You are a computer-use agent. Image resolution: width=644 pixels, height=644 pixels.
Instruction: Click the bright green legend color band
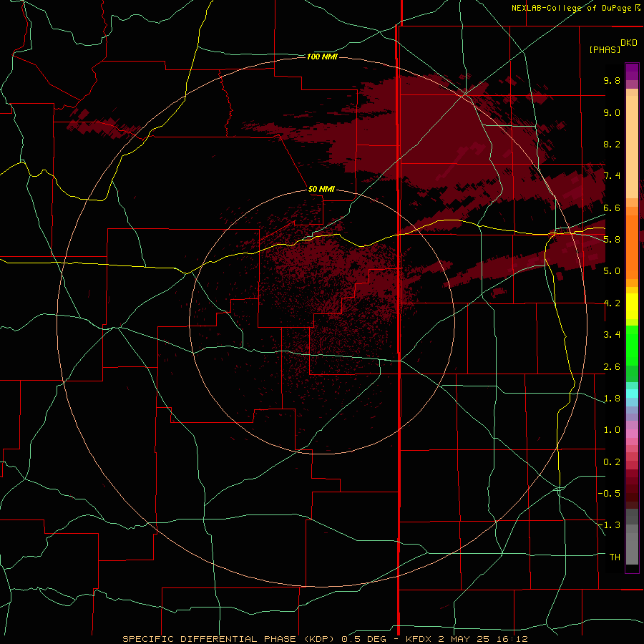[x=632, y=346]
